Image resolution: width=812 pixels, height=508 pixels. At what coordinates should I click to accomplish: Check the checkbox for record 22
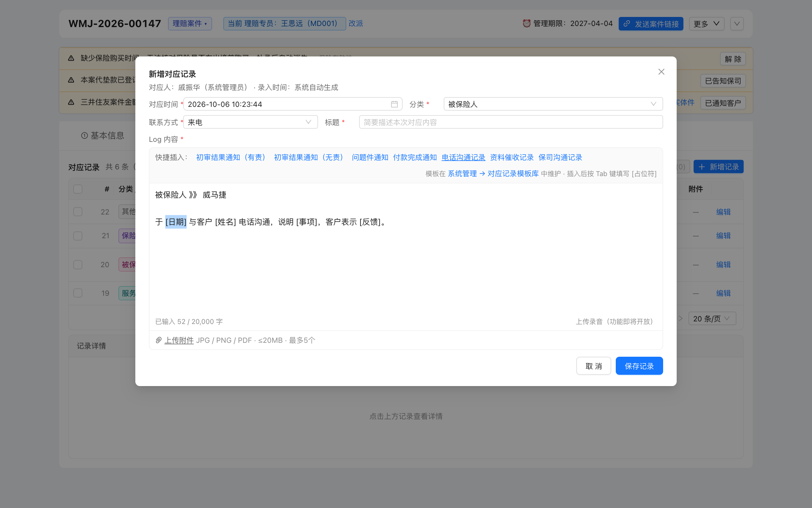coord(78,211)
